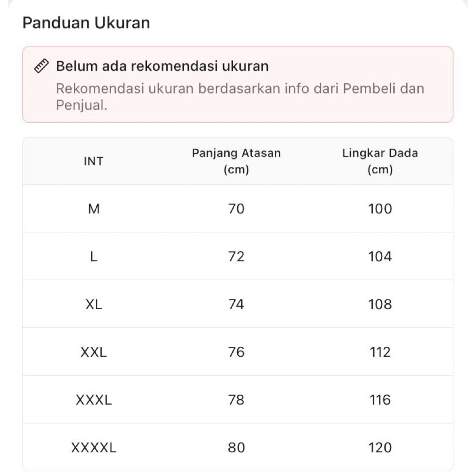Select the INT column header

tap(93, 161)
